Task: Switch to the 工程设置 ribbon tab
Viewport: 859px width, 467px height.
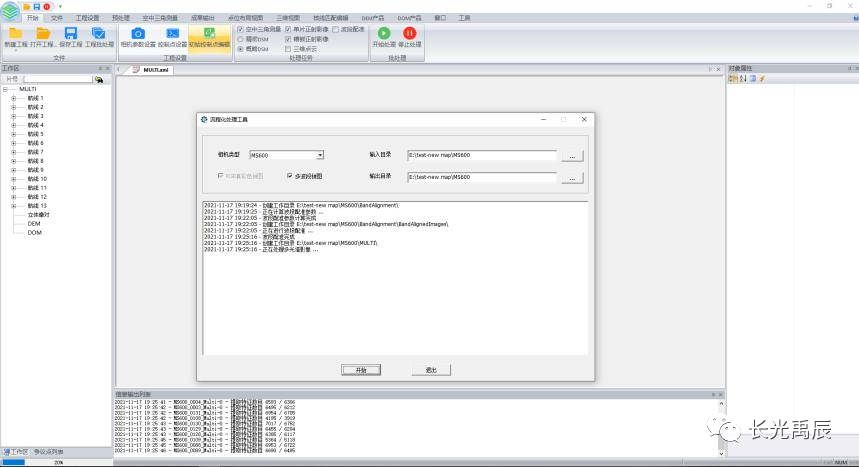Action: coord(88,18)
